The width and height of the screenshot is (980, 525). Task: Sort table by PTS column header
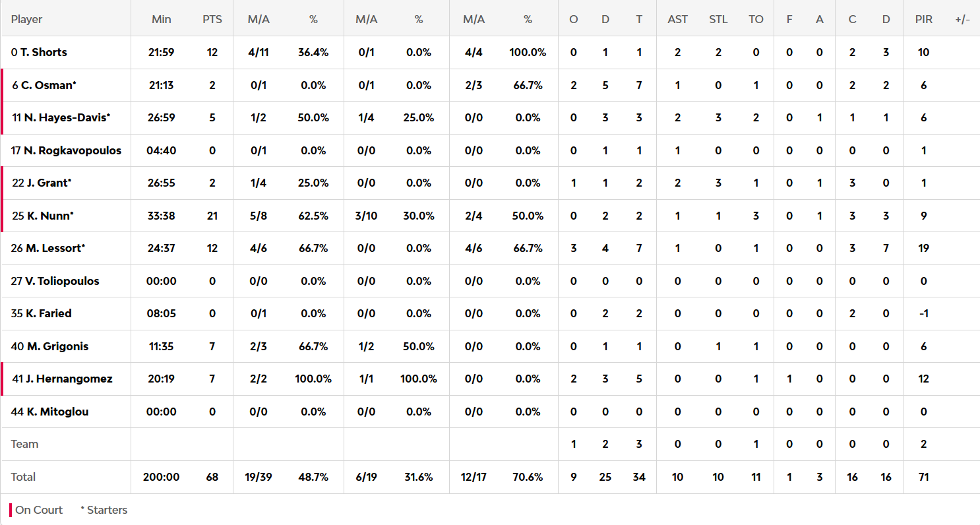click(212, 19)
